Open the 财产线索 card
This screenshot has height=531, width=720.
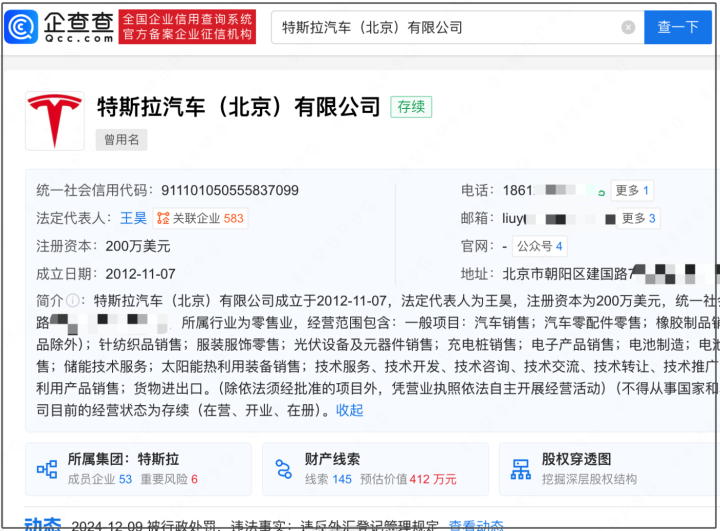click(x=375, y=469)
